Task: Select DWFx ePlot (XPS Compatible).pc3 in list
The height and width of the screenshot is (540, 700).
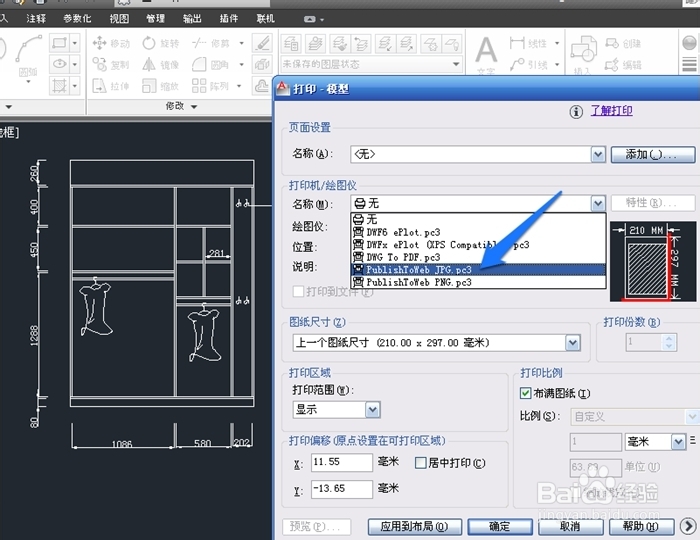Action: click(x=478, y=245)
